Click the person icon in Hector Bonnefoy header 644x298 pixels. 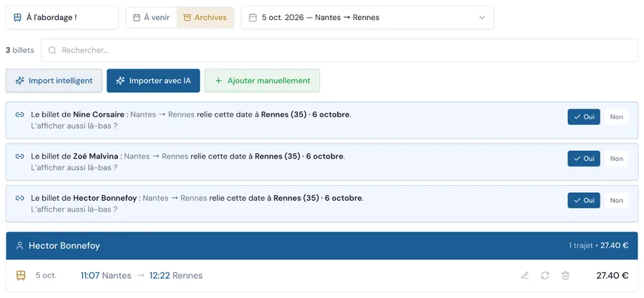19,246
